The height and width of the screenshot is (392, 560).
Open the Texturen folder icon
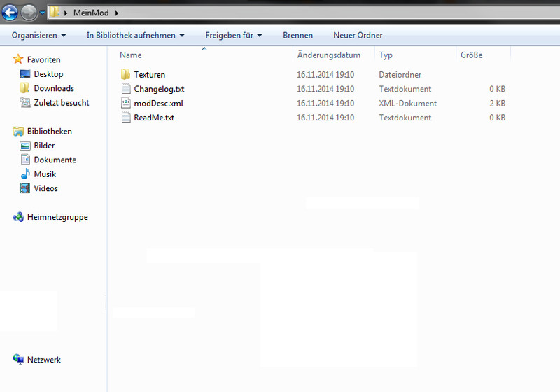pos(126,75)
